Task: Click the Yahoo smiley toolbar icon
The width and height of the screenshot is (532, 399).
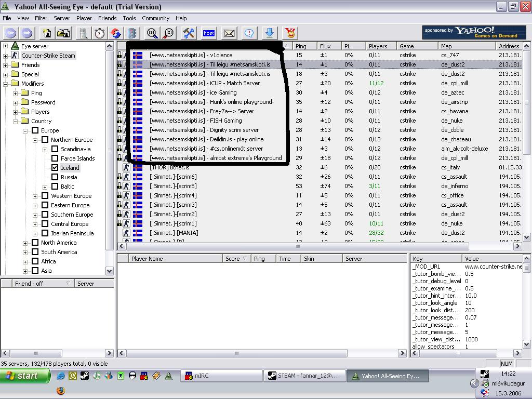Action: pos(290,33)
